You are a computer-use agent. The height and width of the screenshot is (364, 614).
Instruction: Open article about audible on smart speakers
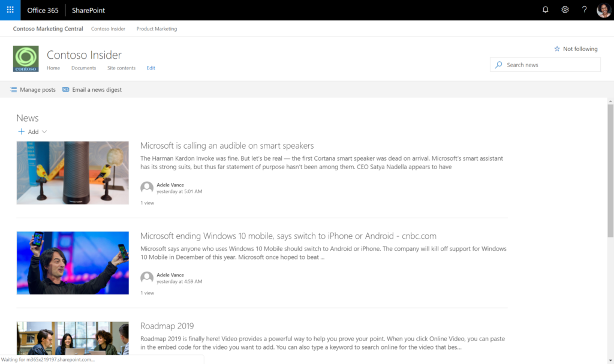pos(227,145)
